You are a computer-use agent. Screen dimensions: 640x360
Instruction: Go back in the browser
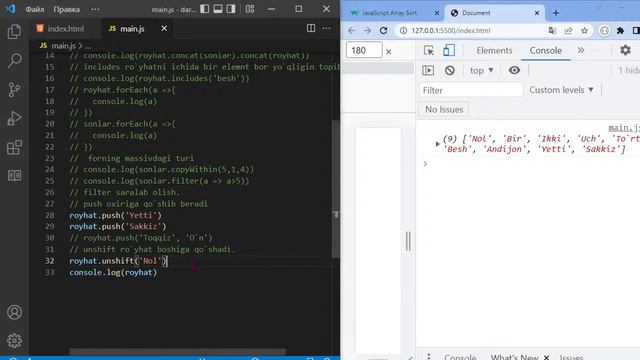pyautogui.click(x=351, y=31)
